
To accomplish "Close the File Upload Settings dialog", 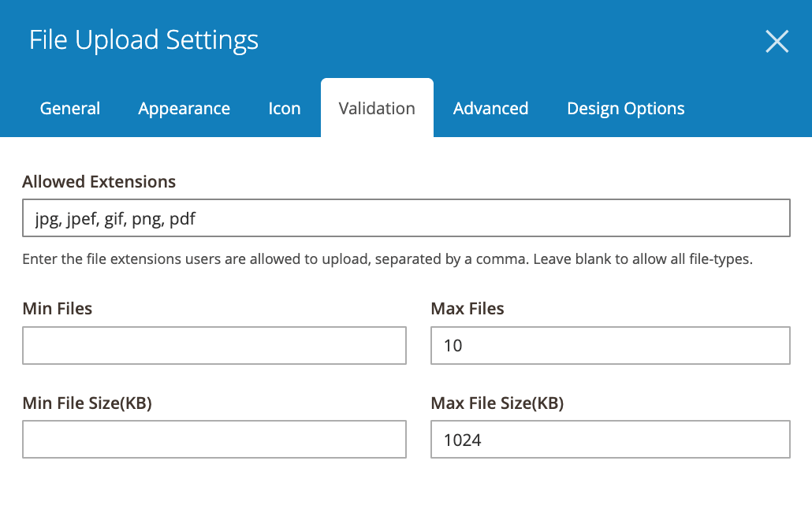I will [777, 41].
